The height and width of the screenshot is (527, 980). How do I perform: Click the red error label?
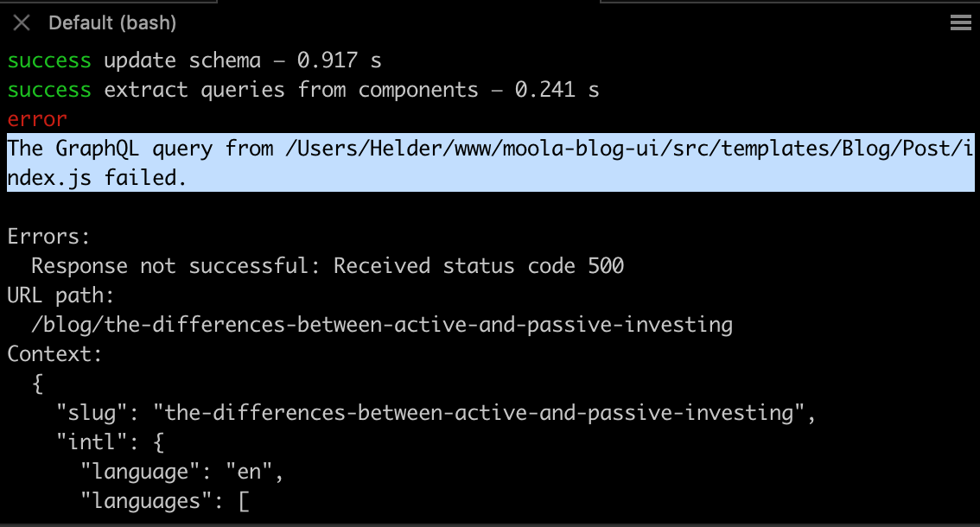tap(35, 118)
